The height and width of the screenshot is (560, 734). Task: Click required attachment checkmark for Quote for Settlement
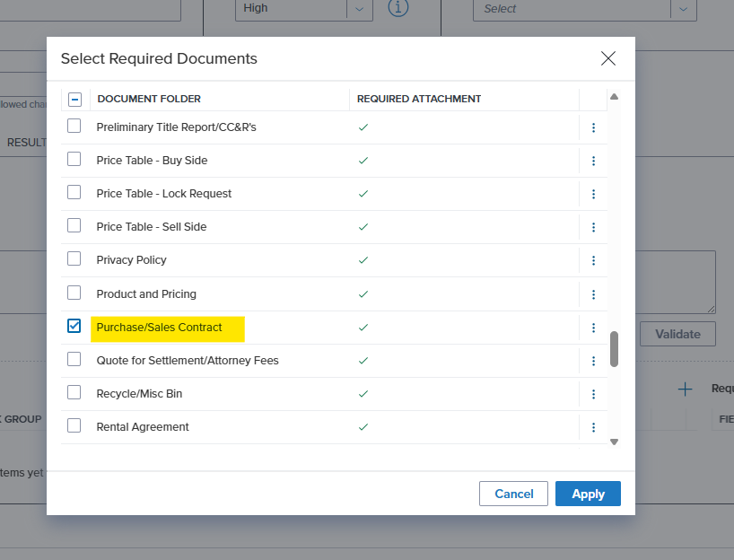[363, 361]
